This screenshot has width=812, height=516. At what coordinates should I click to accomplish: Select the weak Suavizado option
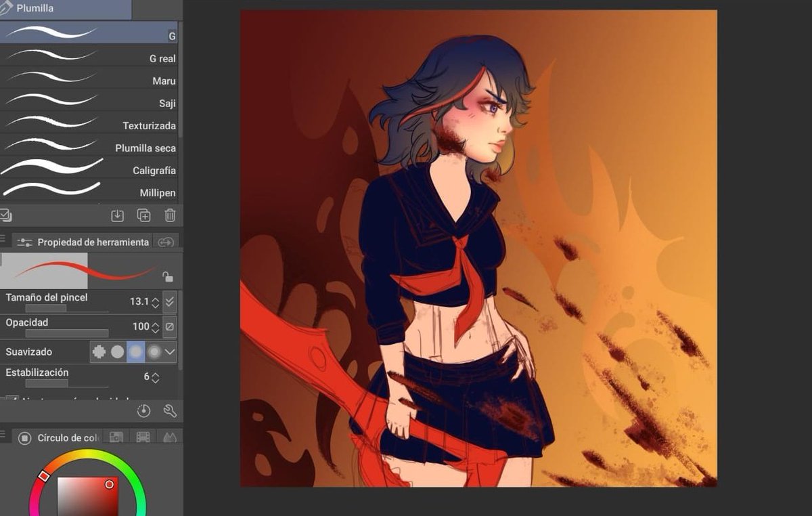(x=118, y=352)
